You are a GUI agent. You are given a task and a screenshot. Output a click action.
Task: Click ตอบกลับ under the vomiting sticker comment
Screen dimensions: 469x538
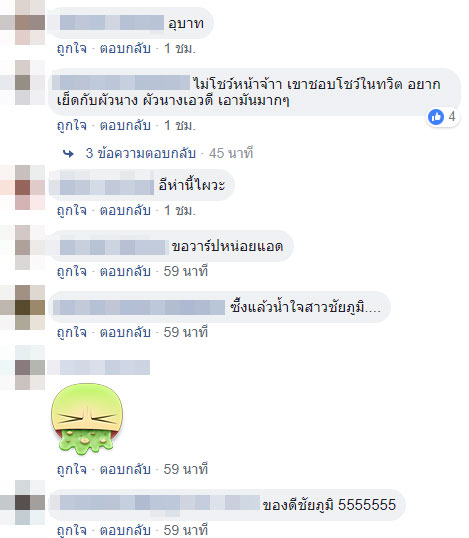point(125,469)
